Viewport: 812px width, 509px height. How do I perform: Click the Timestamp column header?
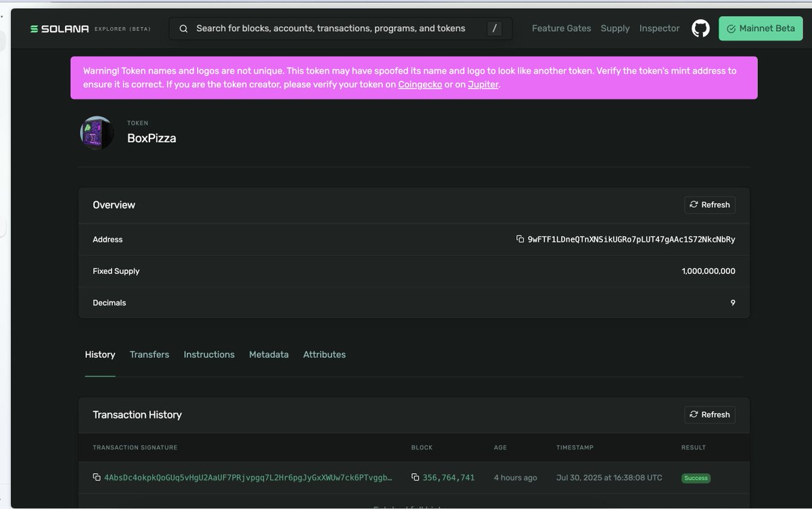click(575, 447)
